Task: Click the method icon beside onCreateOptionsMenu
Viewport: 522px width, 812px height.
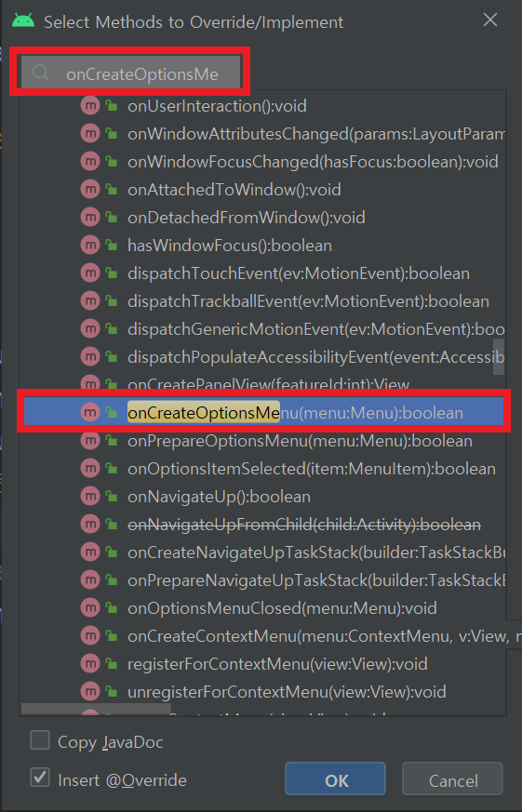Action: pos(90,413)
